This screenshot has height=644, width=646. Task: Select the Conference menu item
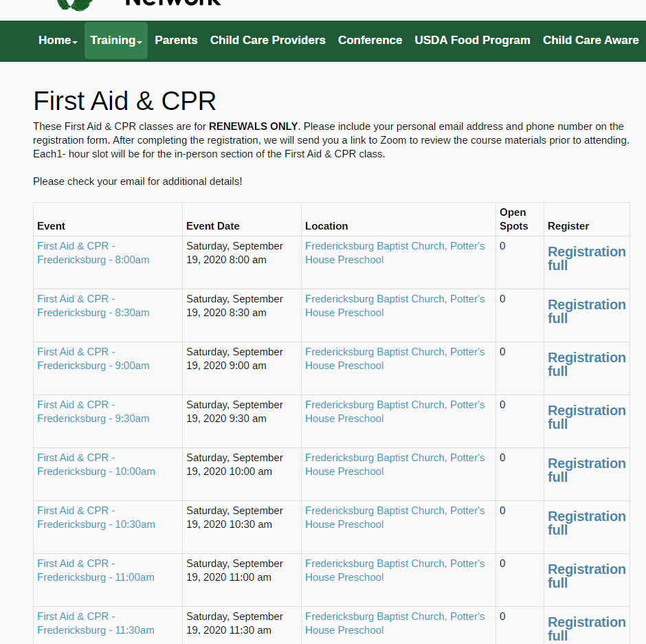(370, 41)
